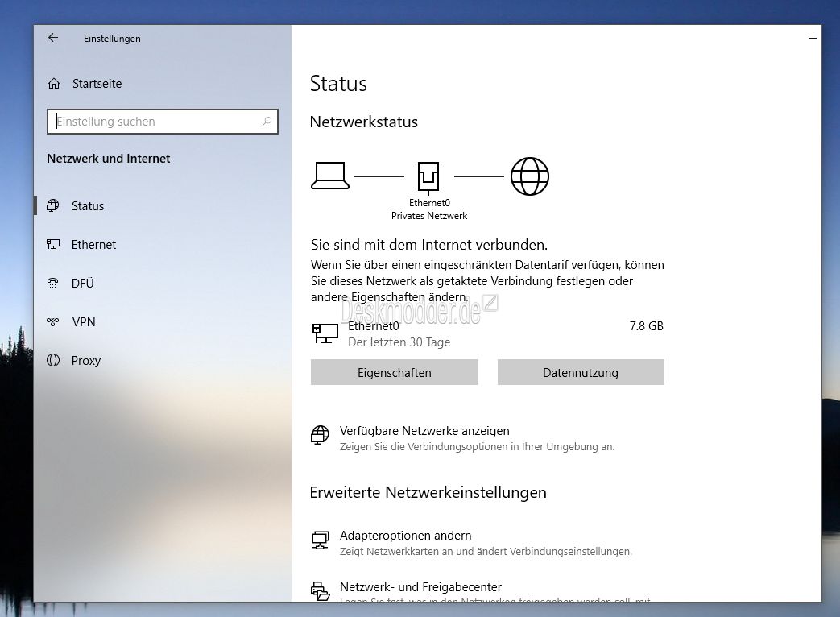Viewport: 840px width, 617px height.
Task: Open Verfügbare Netzwerke anzeigen
Action: (424, 431)
